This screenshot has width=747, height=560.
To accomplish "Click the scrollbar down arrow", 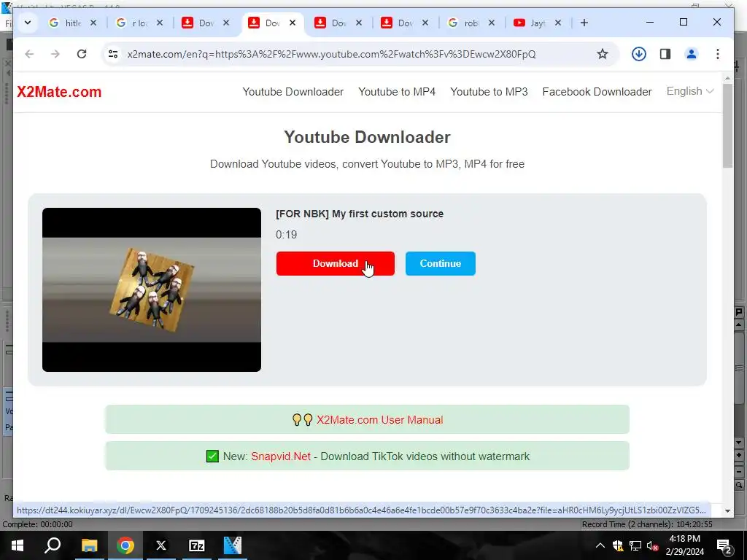I will [x=727, y=511].
